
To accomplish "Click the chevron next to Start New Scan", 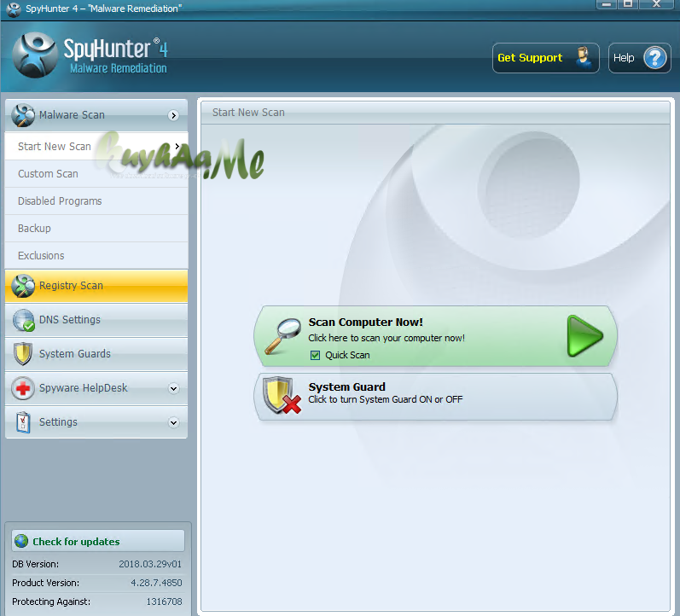I will tap(177, 146).
